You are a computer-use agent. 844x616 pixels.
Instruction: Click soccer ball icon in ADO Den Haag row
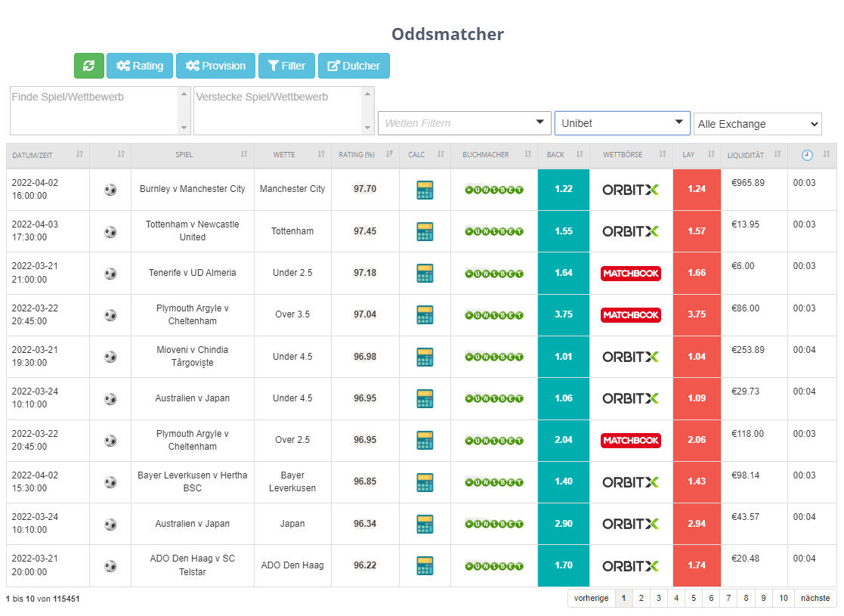click(x=110, y=566)
